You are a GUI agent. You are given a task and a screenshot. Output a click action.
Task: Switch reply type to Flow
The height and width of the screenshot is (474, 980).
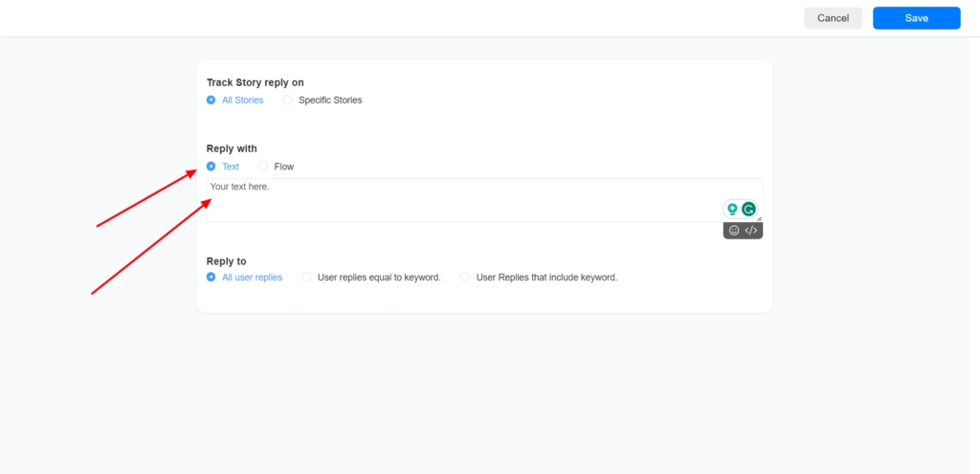pos(263,167)
